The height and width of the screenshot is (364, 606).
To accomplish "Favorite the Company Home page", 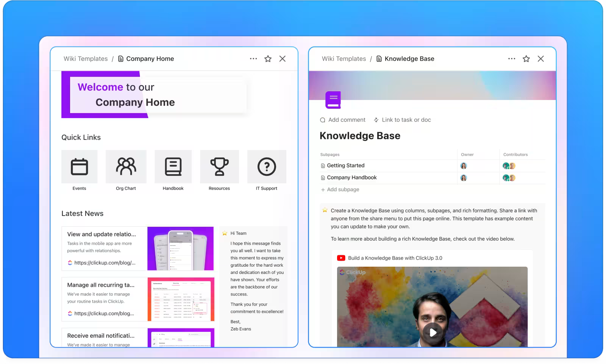I will coord(268,59).
